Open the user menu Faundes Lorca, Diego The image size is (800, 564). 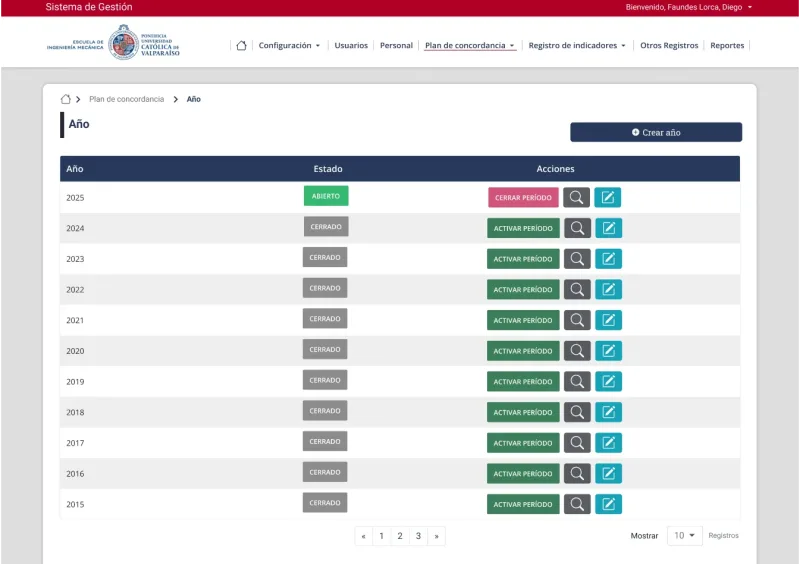[689, 7]
